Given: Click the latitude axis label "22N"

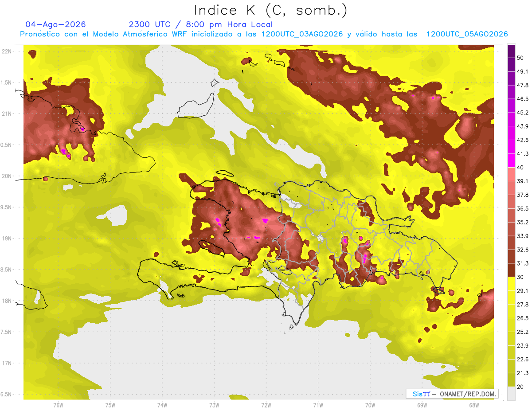Looking at the screenshot, I should pos(7,51).
